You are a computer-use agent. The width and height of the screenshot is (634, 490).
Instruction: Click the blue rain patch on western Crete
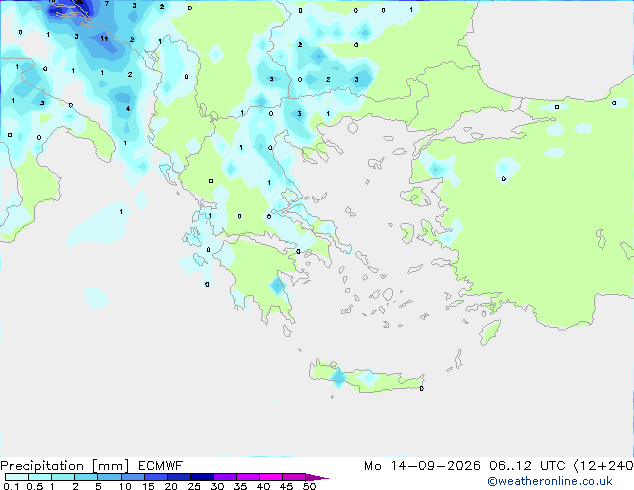[338, 378]
